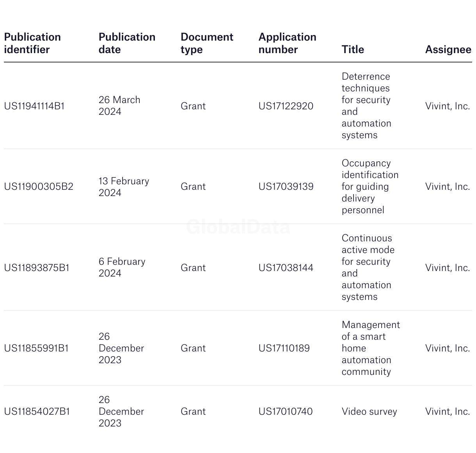Click the Occupancy identification title cell
Screen dimensions: 476x453
point(370,186)
